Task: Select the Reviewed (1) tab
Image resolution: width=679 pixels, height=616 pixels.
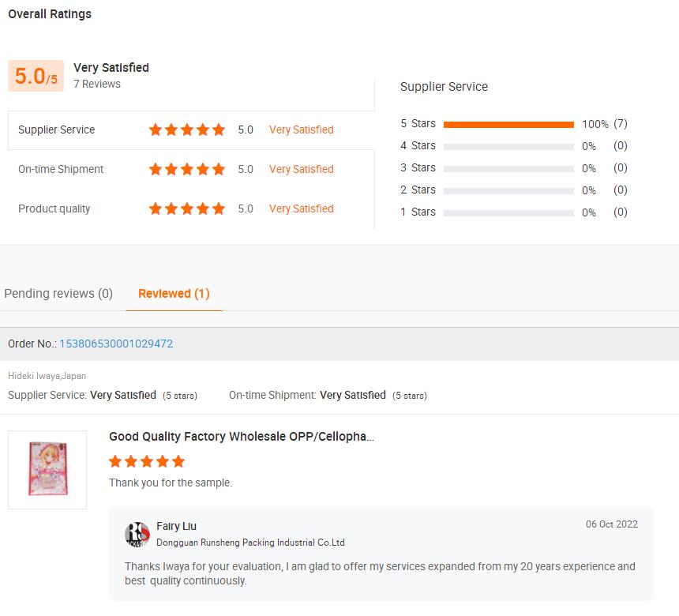Action: [174, 294]
